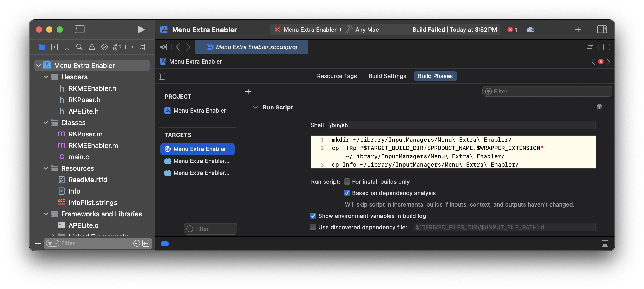Open main.c in the navigator
Screen dimensions: 644x289
[79, 157]
